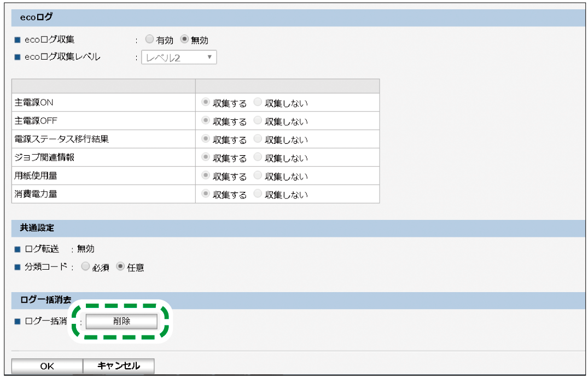The image size is (588, 378).
Task: Open the ecoログ収集レベル dropdown
Action: pos(179,57)
